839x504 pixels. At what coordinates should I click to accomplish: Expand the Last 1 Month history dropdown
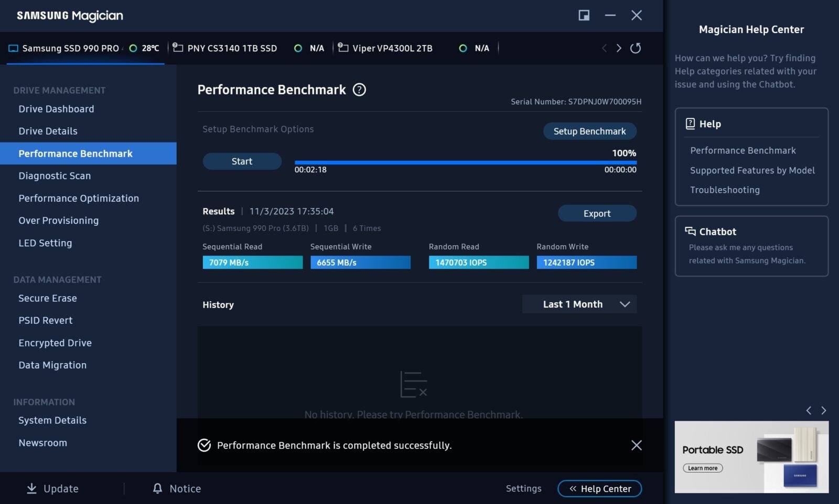point(579,304)
